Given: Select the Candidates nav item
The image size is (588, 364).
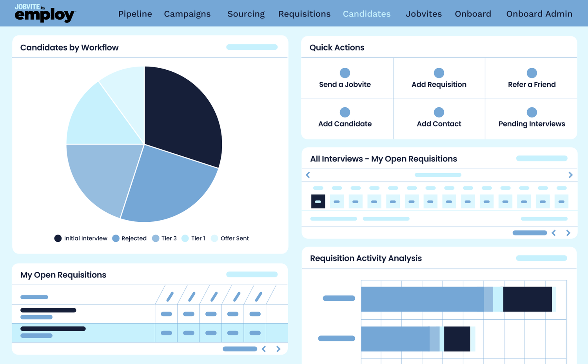Looking at the screenshot, I should click(x=367, y=14).
